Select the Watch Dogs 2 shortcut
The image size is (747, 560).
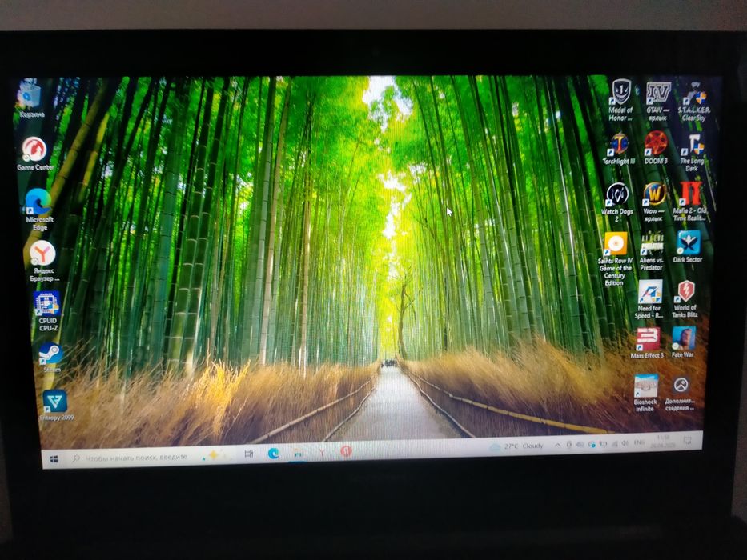click(x=617, y=202)
